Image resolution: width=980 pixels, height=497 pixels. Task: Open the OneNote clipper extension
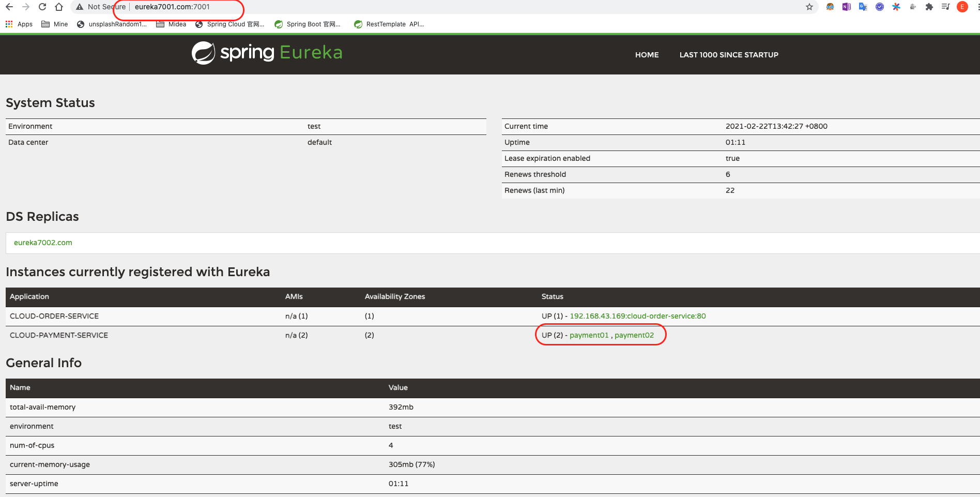point(846,7)
